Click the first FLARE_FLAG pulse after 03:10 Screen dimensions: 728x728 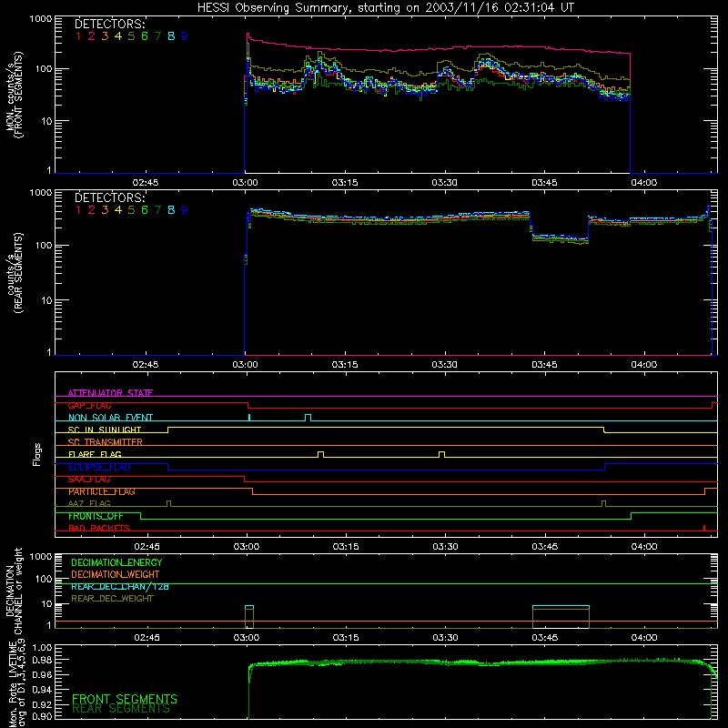pos(320,454)
